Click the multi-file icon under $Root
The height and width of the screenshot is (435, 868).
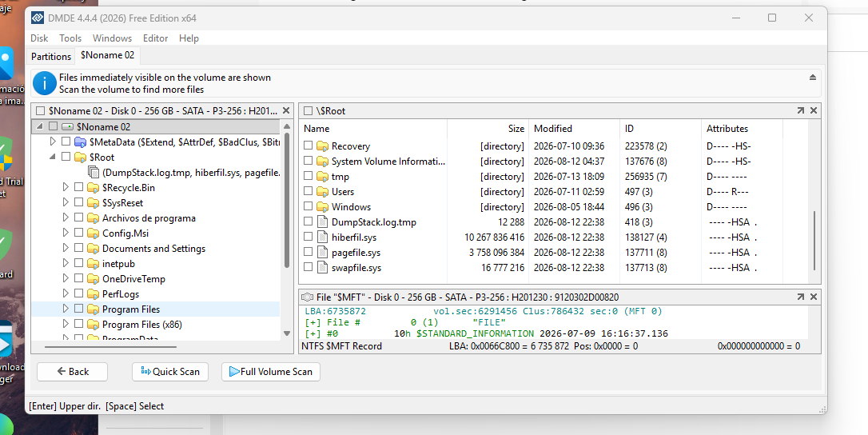[93, 173]
